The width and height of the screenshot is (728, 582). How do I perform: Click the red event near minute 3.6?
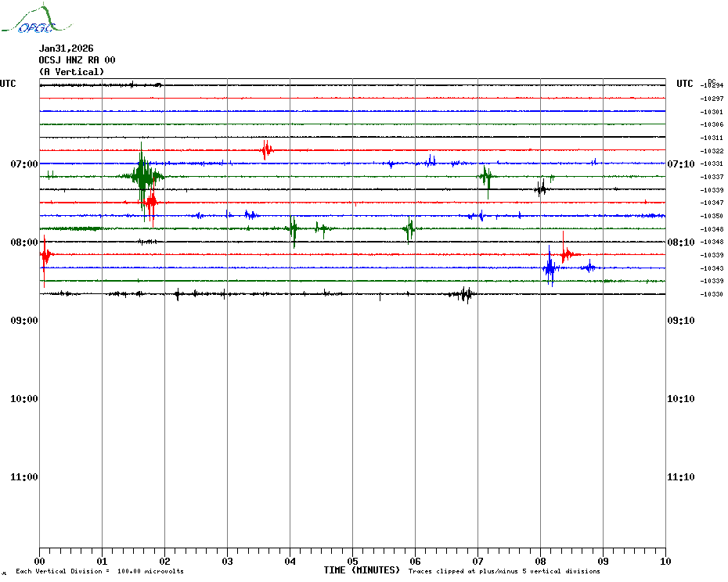click(266, 149)
